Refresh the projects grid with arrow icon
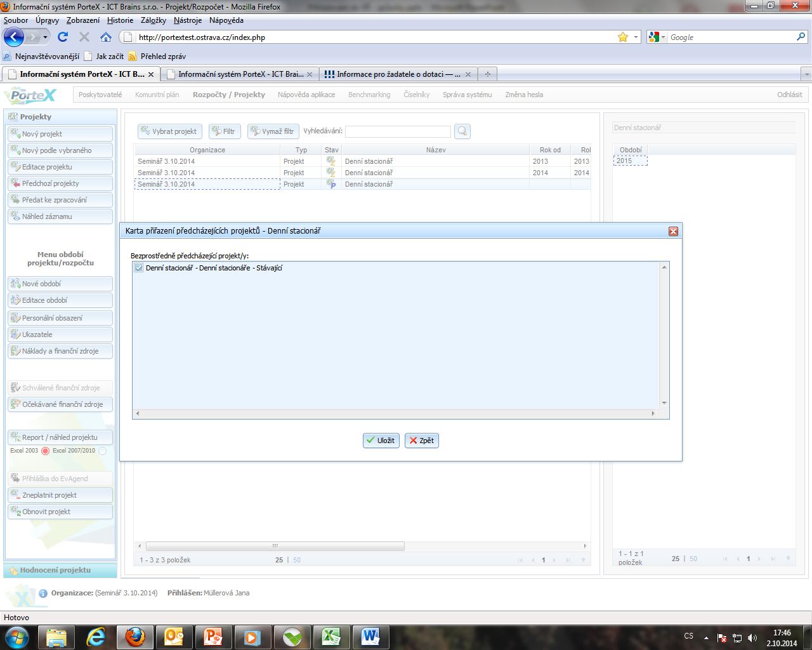812x650 pixels. pyautogui.click(x=583, y=560)
